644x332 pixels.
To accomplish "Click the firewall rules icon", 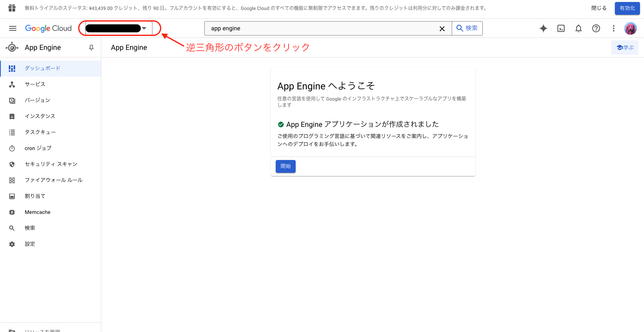I will click(12, 180).
